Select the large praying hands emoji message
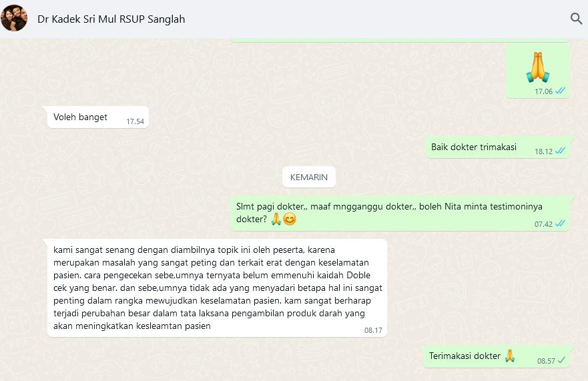This screenshot has height=381, width=588. tap(537, 71)
